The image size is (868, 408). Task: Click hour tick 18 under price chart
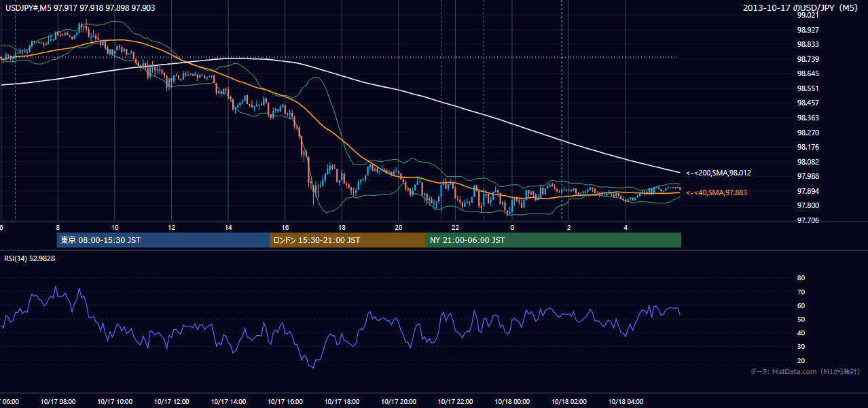[x=342, y=228]
